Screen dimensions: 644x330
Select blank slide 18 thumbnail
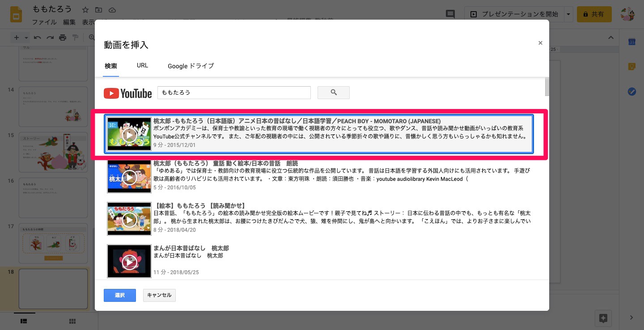pos(53,288)
